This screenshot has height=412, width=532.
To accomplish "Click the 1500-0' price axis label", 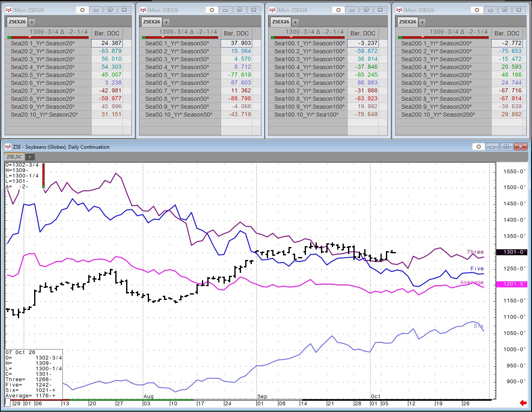I will click(515, 187).
